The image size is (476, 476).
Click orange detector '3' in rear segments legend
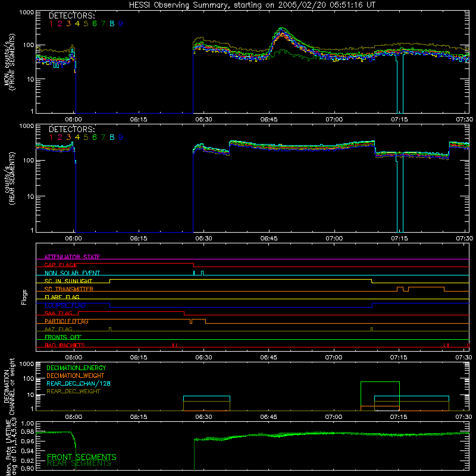(68, 137)
